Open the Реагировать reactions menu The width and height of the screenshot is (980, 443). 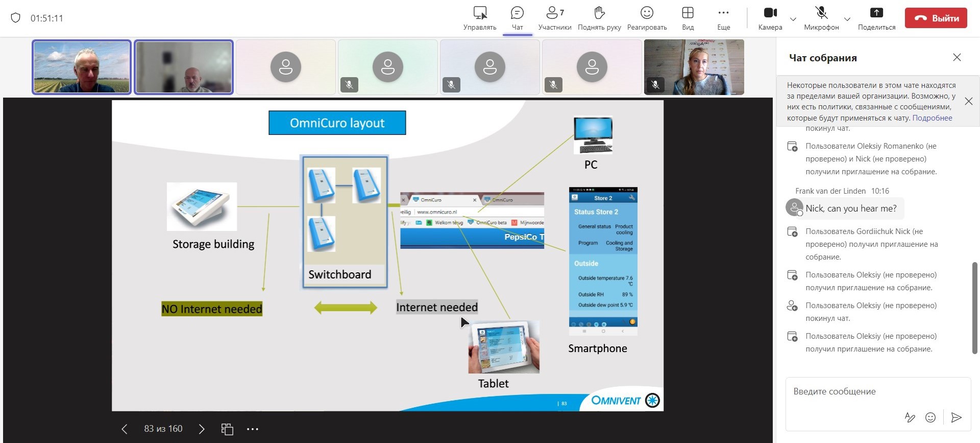point(647,18)
